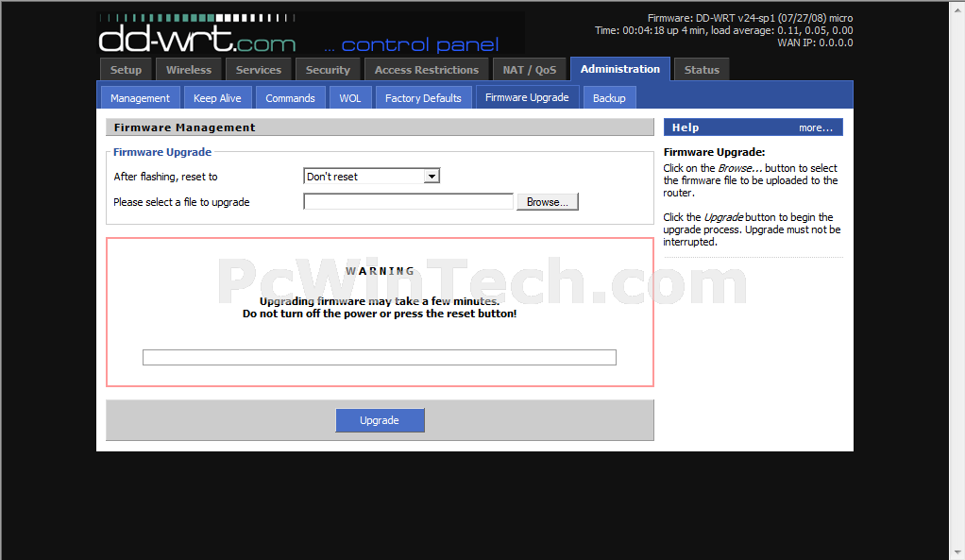Open the Help 'more...' link
The image size is (965, 560).
coord(816,127)
